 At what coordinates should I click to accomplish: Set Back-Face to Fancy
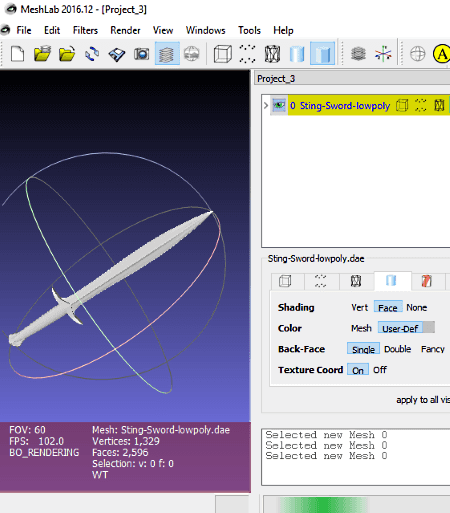click(433, 349)
